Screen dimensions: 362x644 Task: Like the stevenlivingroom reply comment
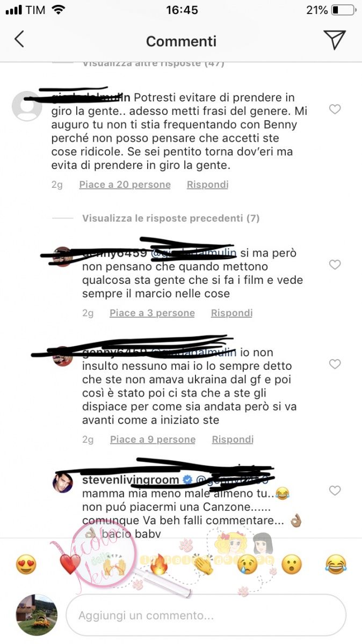click(335, 491)
